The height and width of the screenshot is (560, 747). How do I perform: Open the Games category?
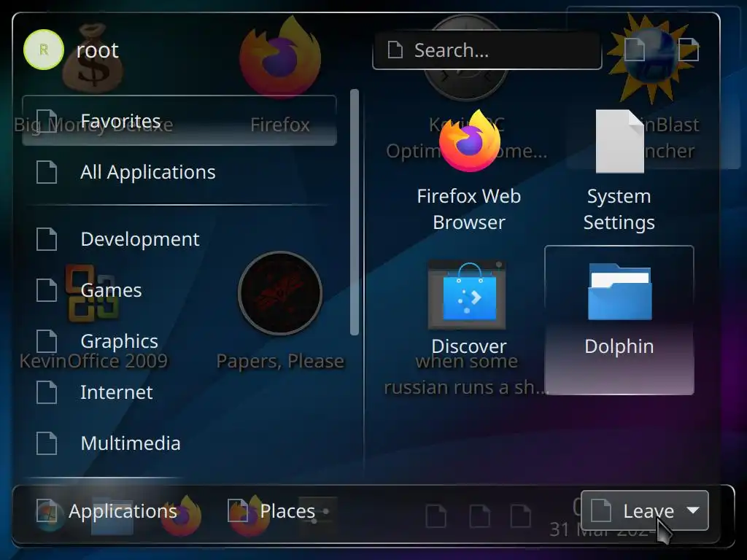(179, 290)
